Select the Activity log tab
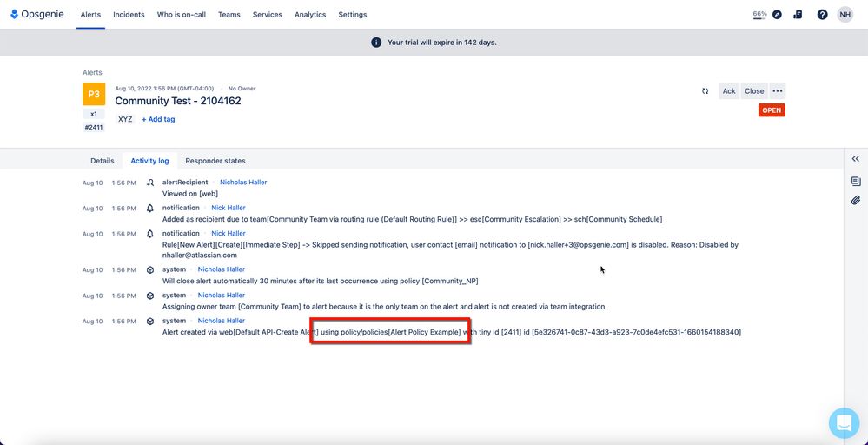The height and width of the screenshot is (445, 868). [149, 161]
